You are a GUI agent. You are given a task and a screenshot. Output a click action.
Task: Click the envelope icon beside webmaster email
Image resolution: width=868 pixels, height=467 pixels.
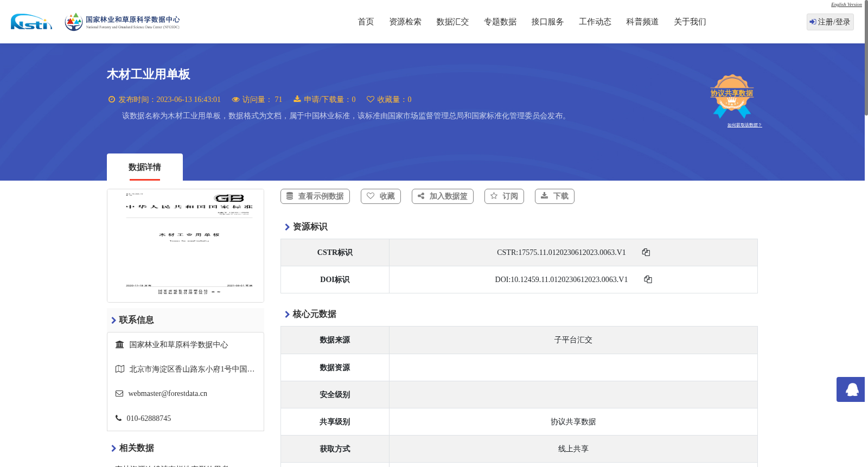(119, 394)
